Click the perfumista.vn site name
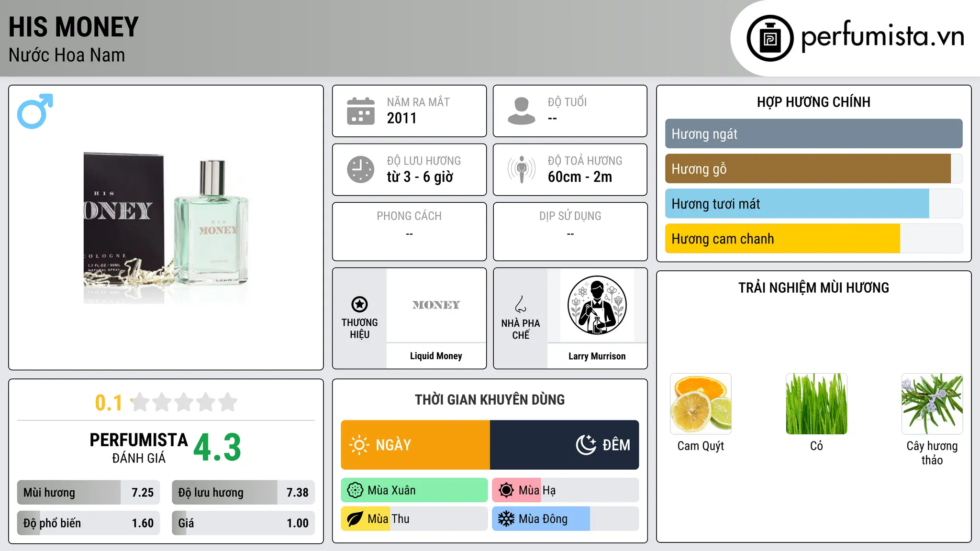The image size is (980, 551). pyautogui.click(x=882, y=36)
